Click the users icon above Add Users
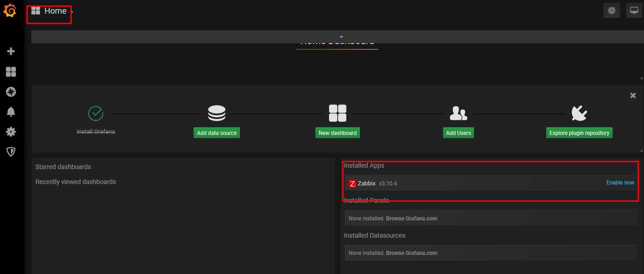 (459, 113)
